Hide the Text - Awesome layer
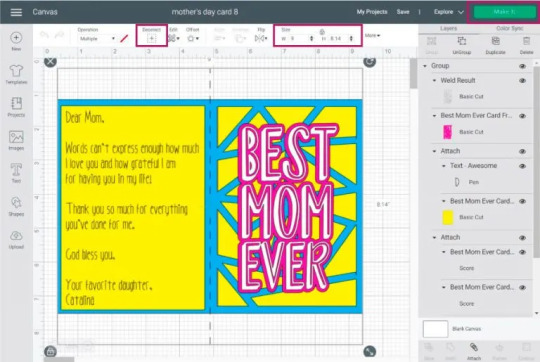The height and width of the screenshot is (362, 540). pos(522,166)
